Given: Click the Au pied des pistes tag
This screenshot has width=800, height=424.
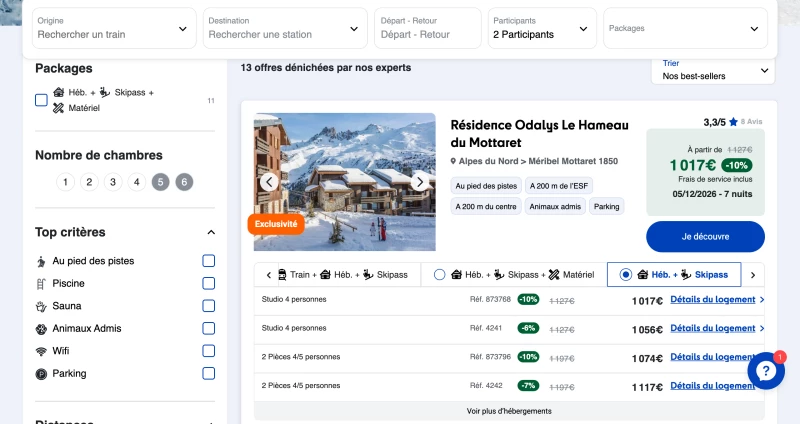Looking at the screenshot, I should click(486, 186).
